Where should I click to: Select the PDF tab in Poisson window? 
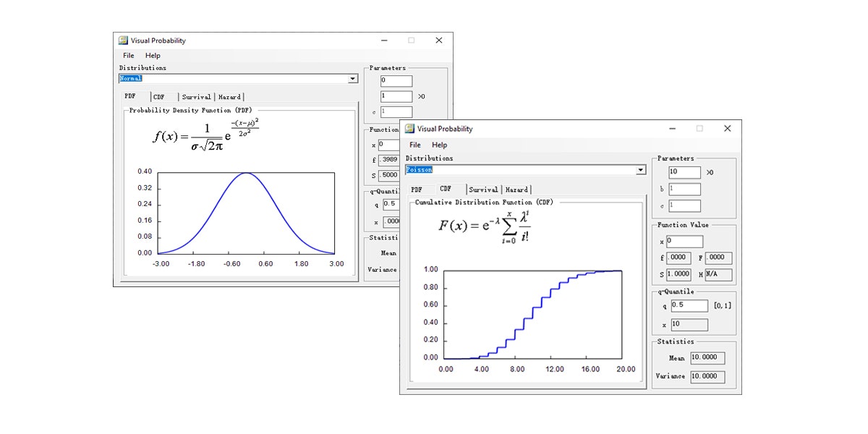coord(418,188)
